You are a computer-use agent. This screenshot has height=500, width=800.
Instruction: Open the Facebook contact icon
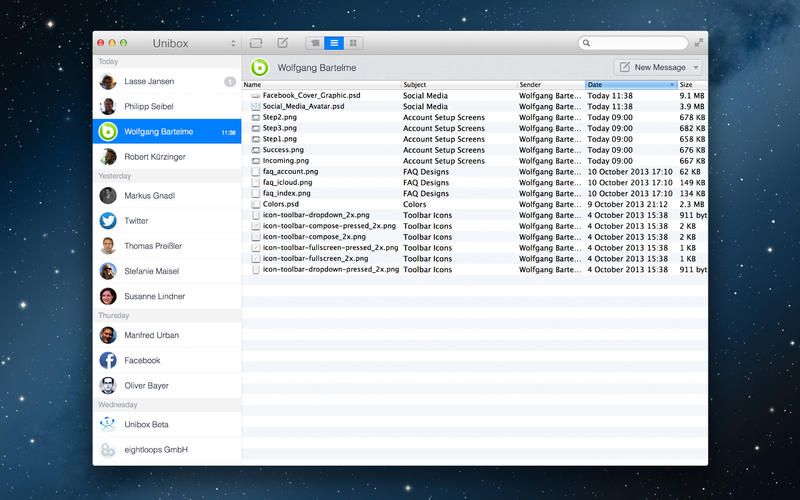pos(108,360)
